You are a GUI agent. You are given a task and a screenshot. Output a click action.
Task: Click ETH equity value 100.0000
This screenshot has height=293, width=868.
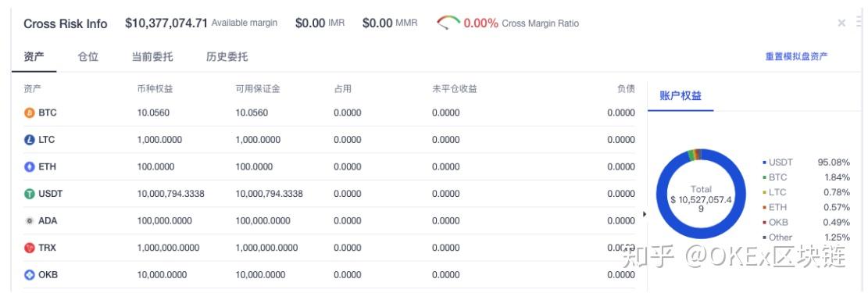[155, 166]
